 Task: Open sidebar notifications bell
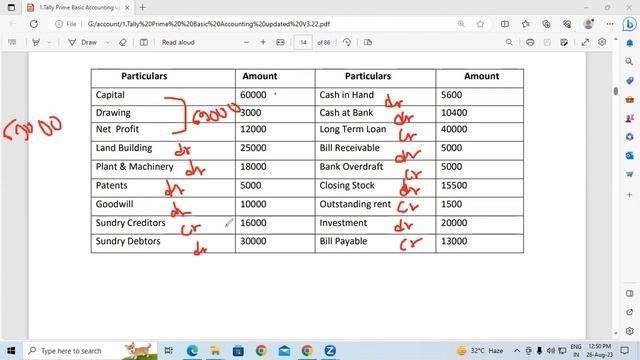629,43
